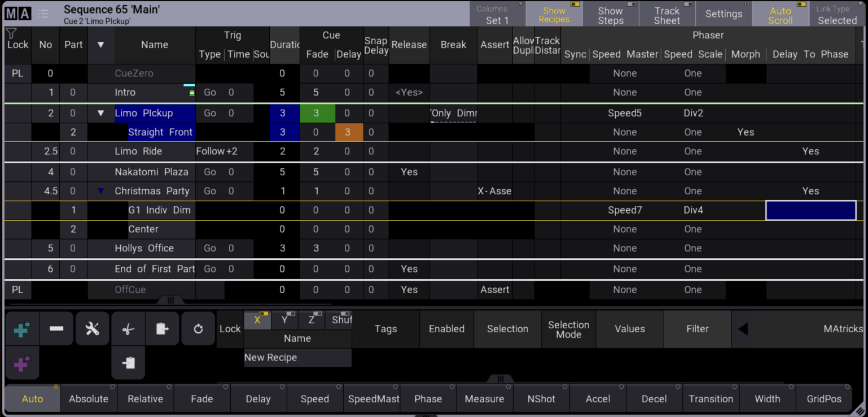868x417 pixels.
Task: Select the Auto layer tab
Action: [x=32, y=398]
